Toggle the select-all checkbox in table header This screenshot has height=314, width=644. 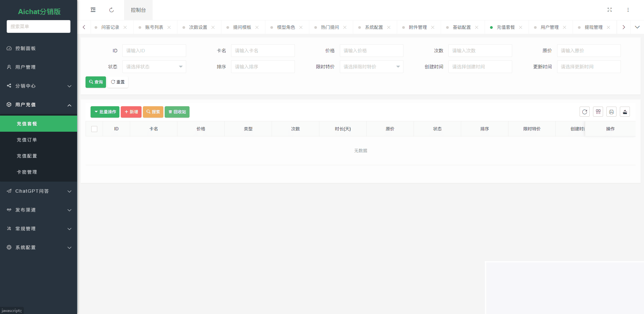coord(94,129)
